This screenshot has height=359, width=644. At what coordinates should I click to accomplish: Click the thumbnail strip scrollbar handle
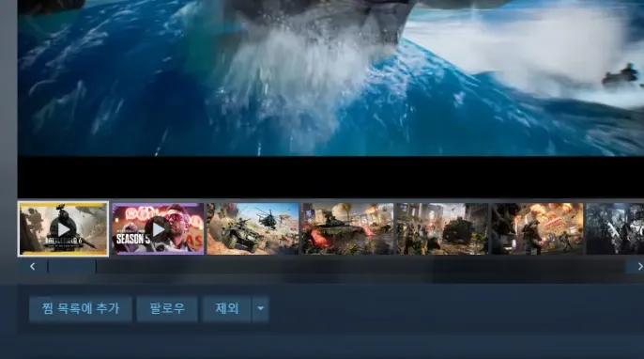pos(72,267)
